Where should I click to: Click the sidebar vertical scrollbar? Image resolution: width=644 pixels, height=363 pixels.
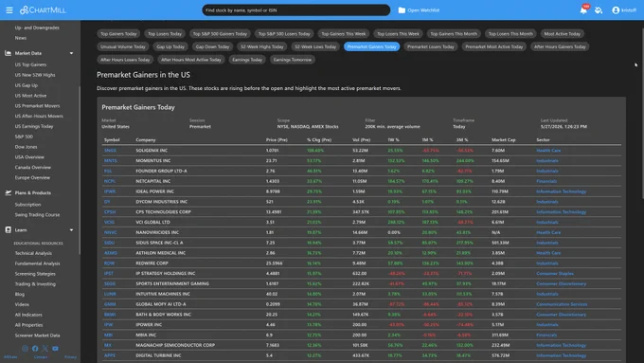[x=80, y=171]
